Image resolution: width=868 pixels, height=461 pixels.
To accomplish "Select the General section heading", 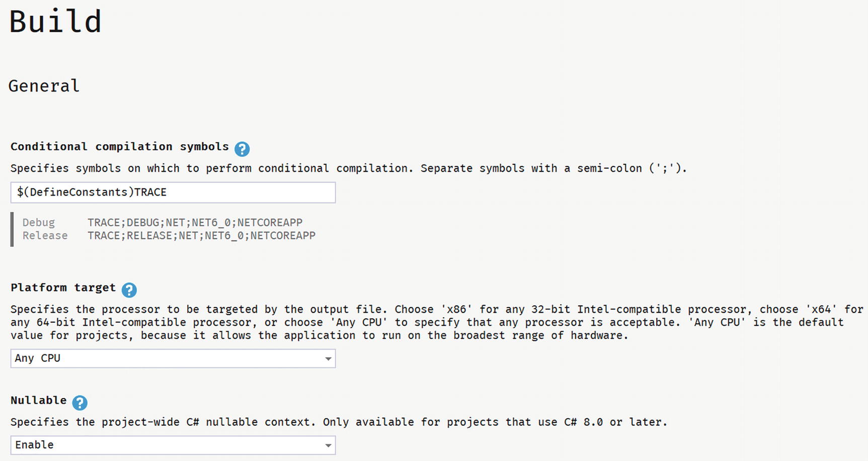I will click(x=44, y=86).
